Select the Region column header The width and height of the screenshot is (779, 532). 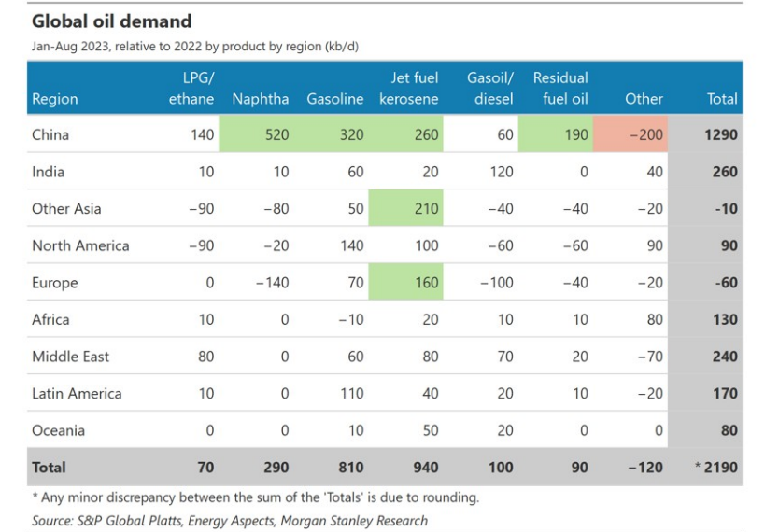[55, 99]
